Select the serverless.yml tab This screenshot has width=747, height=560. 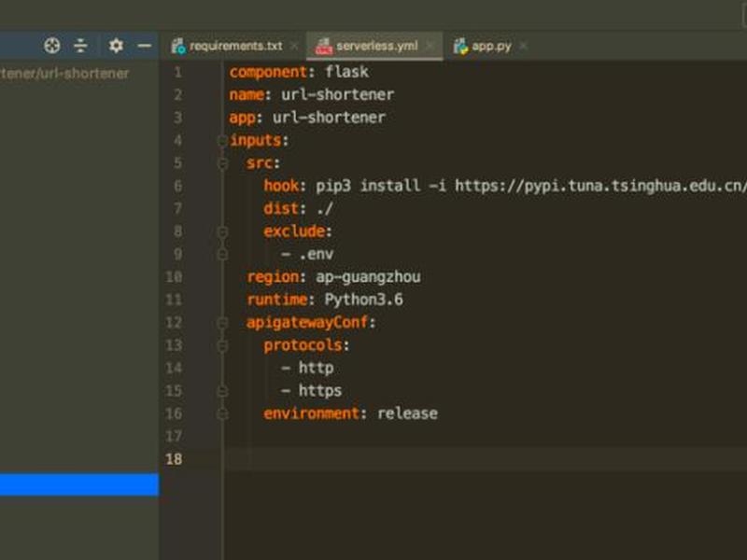pos(376,46)
